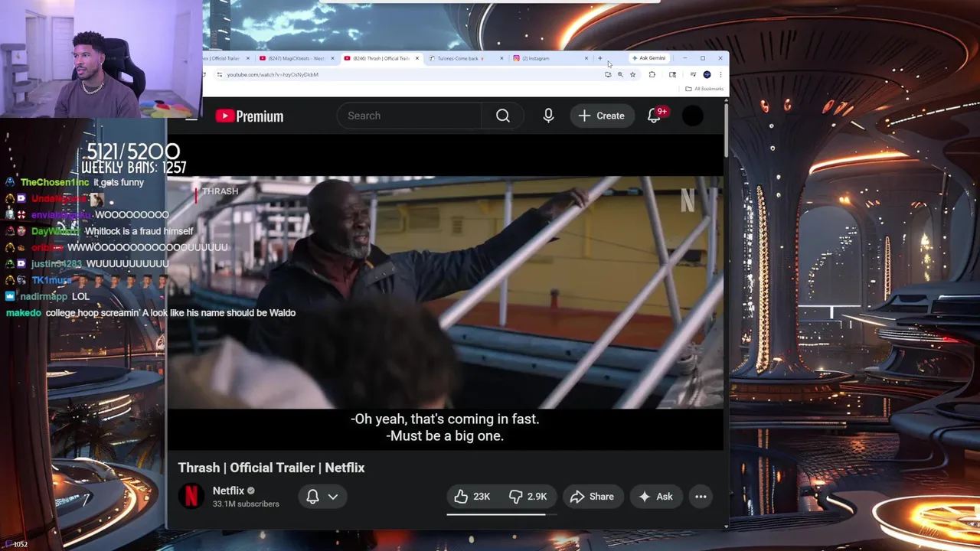Close the MagicXbeats tab
The image size is (980, 551).
(x=332, y=58)
